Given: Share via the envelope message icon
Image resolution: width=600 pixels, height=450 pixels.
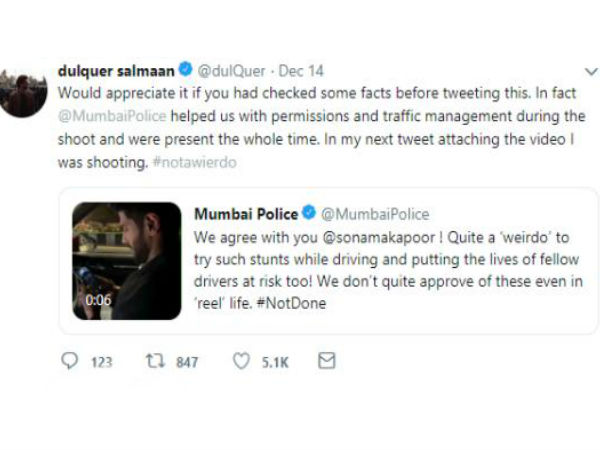Looking at the screenshot, I should (x=326, y=362).
